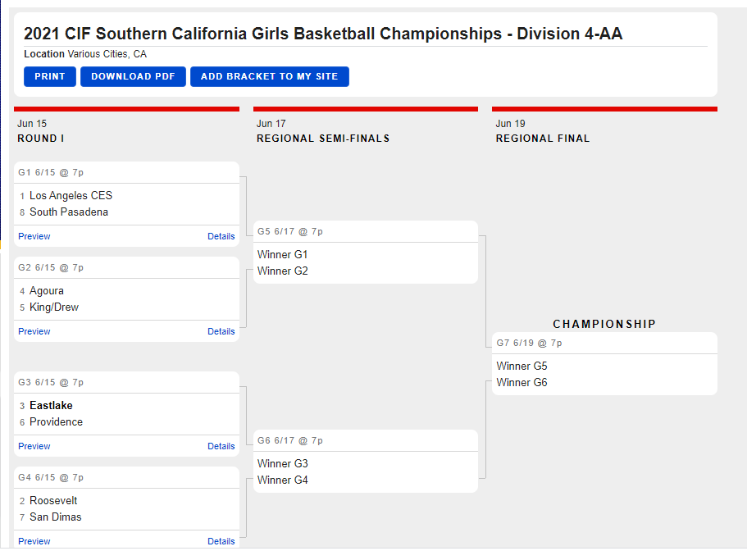Image resolution: width=747 pixels, height=560 pixels.
Task: Download the bracket as PDF
Action: point(133,77)
